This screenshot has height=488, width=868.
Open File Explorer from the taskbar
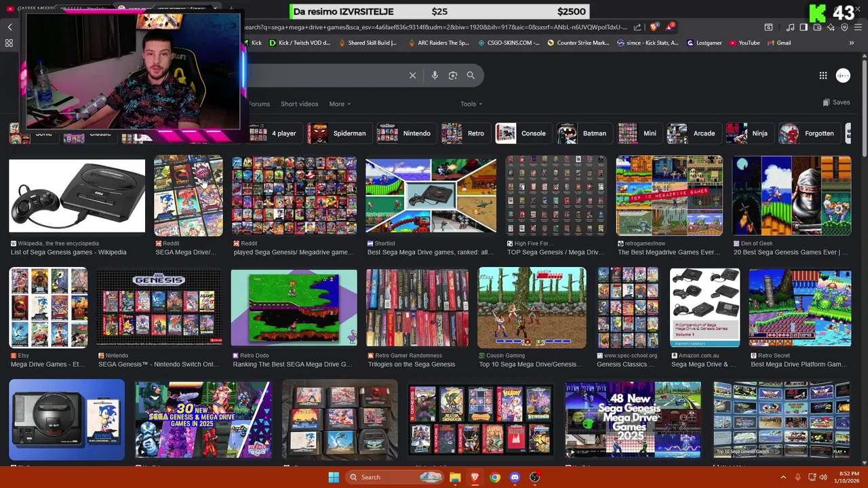(x=455, y=477)
